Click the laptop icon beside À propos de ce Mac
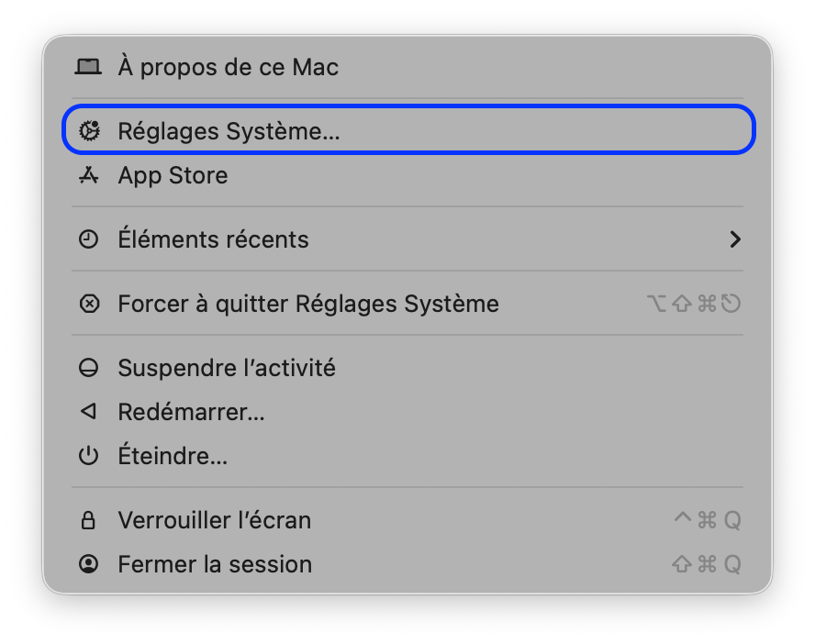The height and width of the screenshot is (644, 815). click(x=88, y=67)
